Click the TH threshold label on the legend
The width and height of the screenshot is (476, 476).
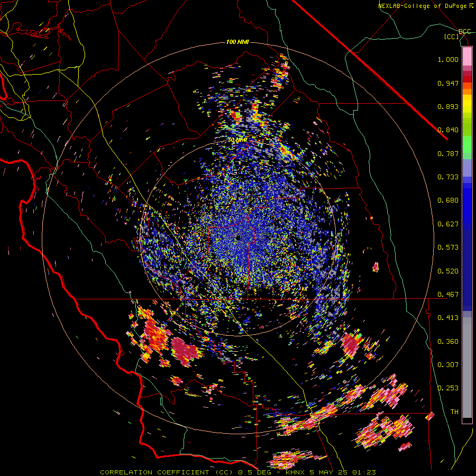pos(454,412)
